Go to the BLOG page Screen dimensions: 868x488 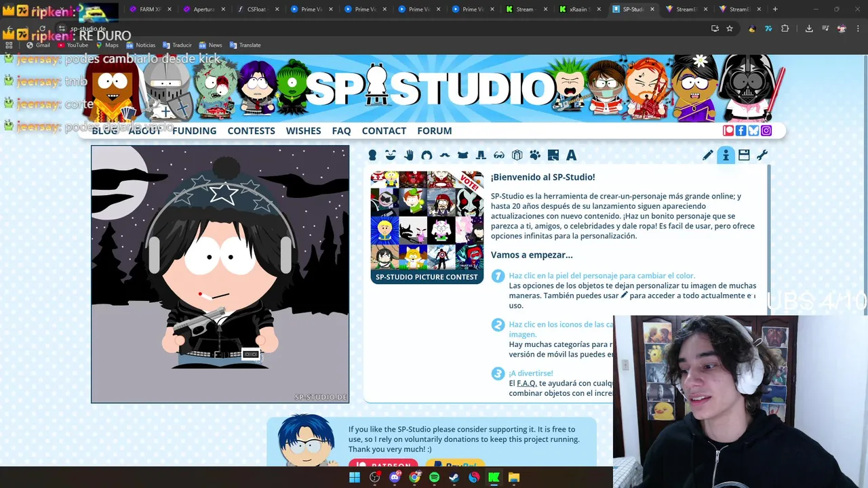pyautogui.click(x=104, y=131)
